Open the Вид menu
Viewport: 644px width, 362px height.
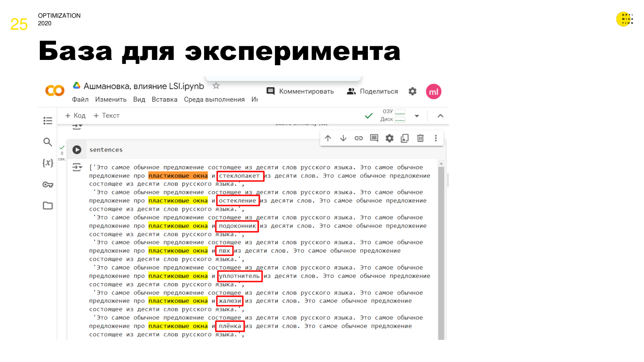(x=139, y=99)
